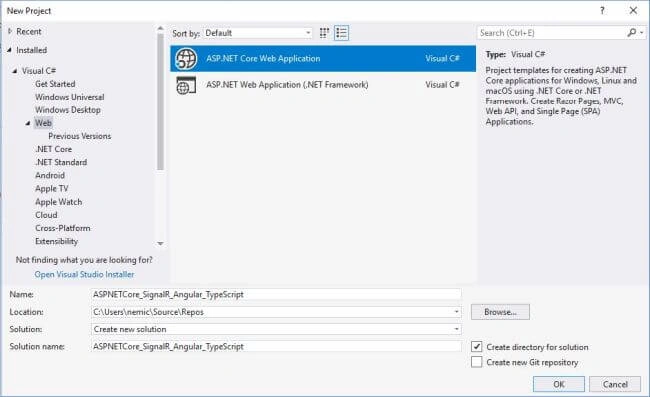Click the ASP.NET Core Web Application globe icon

[186, 58]
